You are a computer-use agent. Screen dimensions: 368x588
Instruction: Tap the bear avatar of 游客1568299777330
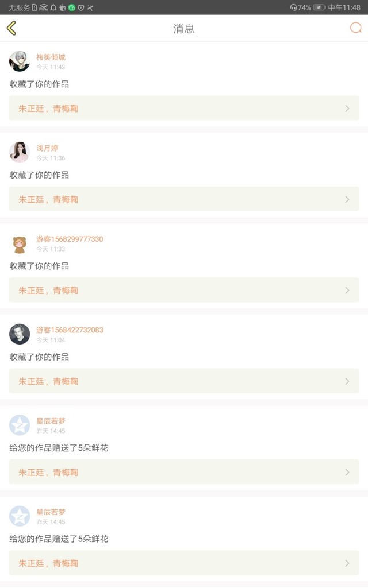click(x=20, y=243)
